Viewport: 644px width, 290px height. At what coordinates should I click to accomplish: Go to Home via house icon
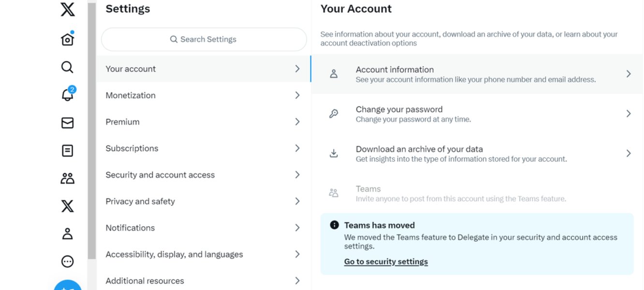pyautogui.click(x=68, y=39)
